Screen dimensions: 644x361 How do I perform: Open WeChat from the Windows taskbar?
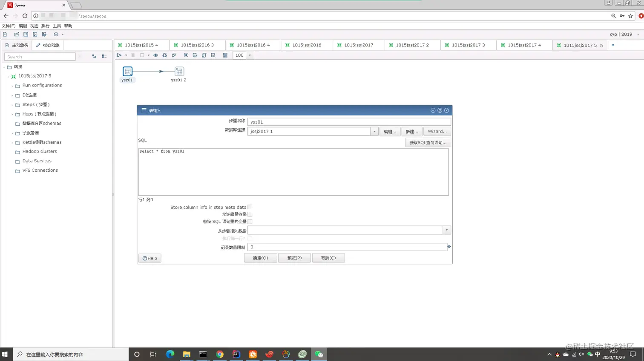pyautogui.click(x=319, y=354)
